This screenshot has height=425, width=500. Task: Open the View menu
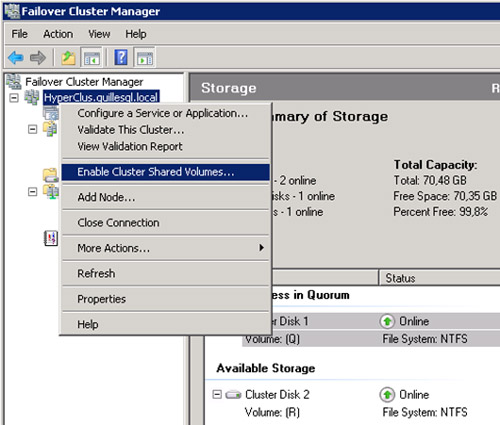click(99, 34)
